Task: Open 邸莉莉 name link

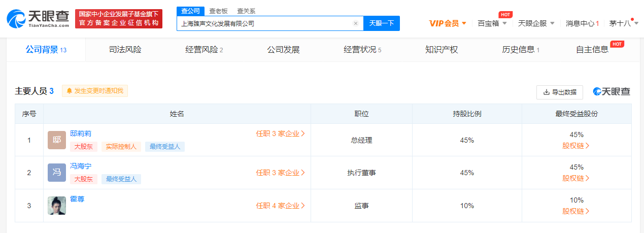Action: click(x=81, y=134)
